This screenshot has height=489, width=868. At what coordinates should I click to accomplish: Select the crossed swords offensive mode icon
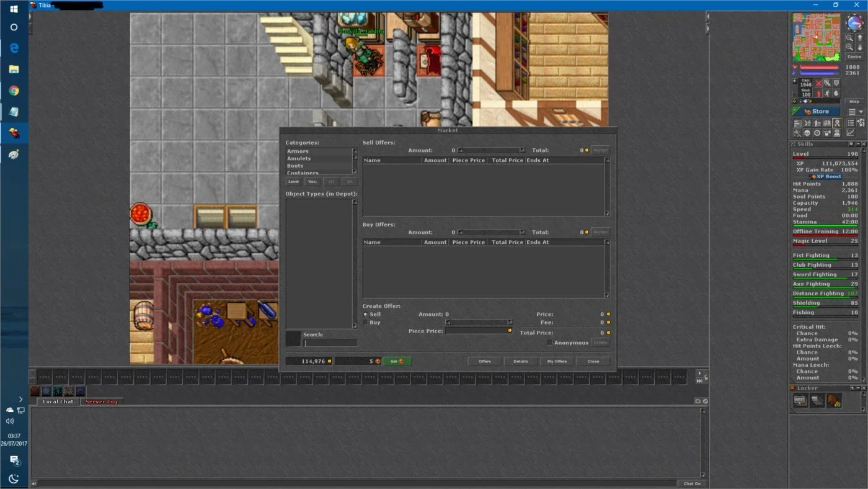(x=818, y=83)
